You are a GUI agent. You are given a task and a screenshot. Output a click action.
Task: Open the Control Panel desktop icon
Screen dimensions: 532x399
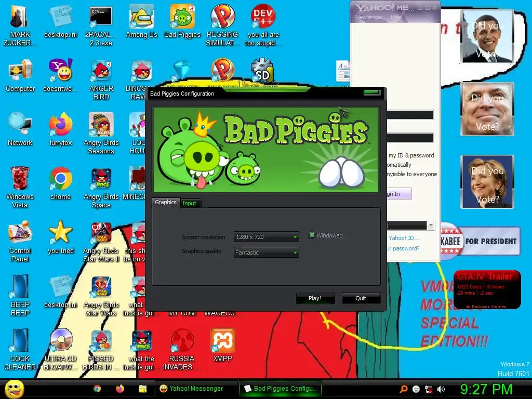pos(20,241)
